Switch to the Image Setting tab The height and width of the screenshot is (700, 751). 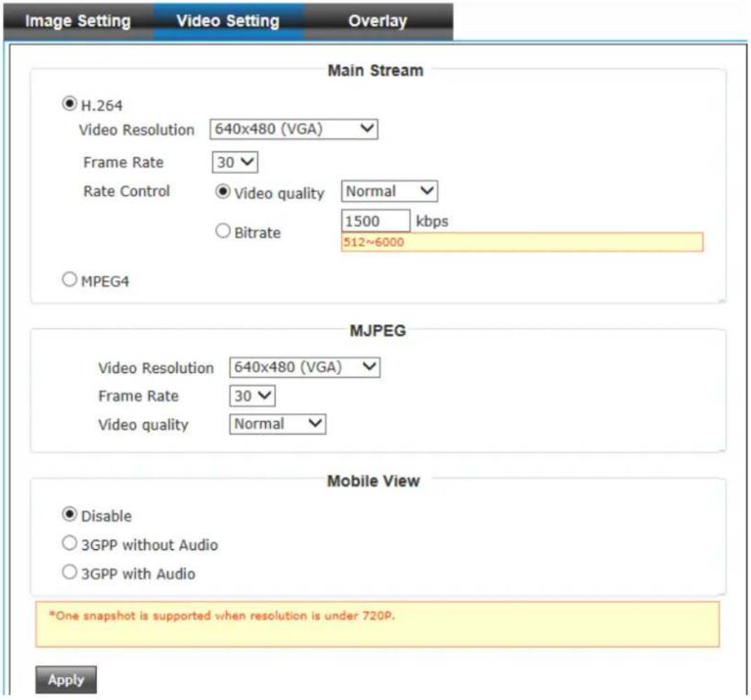pyautogui.click(x=78, y=21)
